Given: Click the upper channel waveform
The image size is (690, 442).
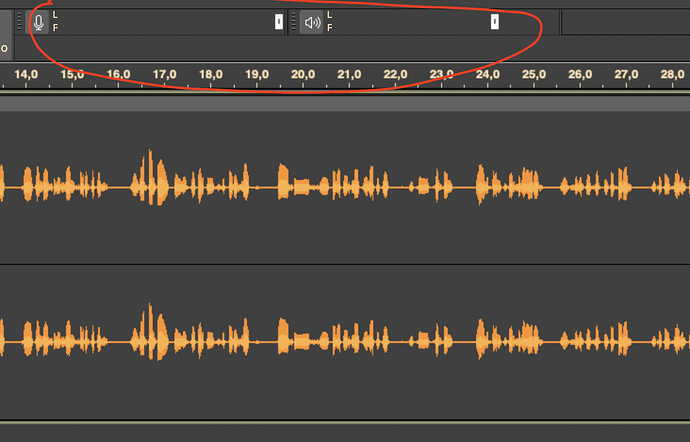Looking at the screenshot, I should (x=345, y=188).
